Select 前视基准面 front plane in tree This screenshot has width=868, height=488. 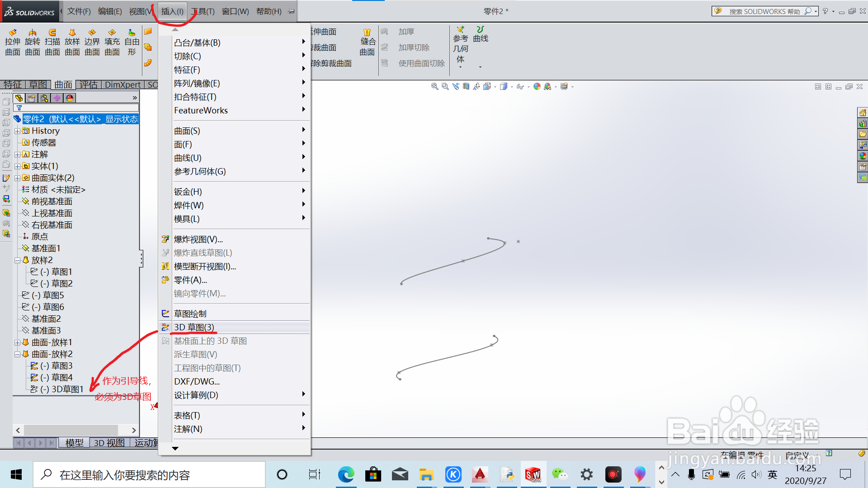pyautogui.click(x=47, y=202)
